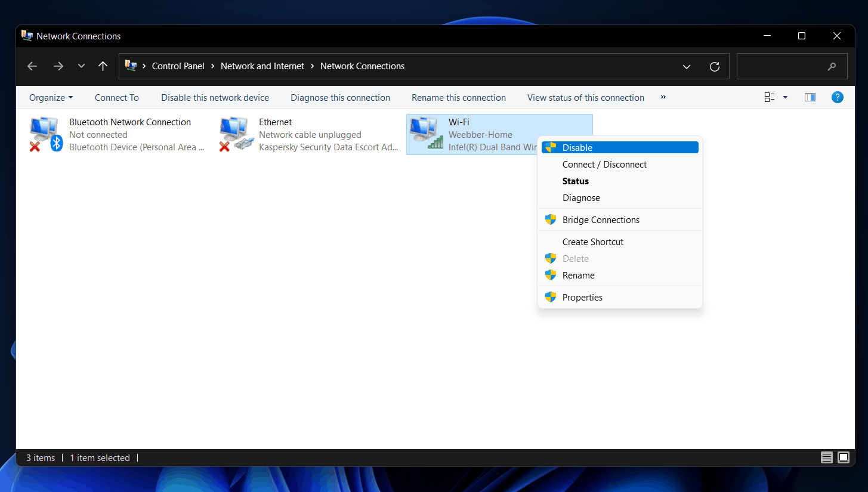Show the preview pane icon
The height and width of the screenshot is (492, 868).
(x=810, y=97)
